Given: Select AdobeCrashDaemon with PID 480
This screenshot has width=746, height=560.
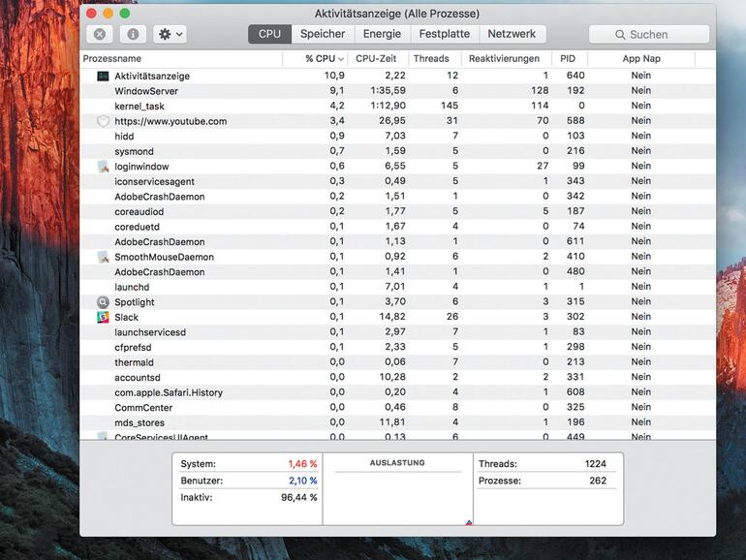Looking at the screenshot, I should click(398, 271).
